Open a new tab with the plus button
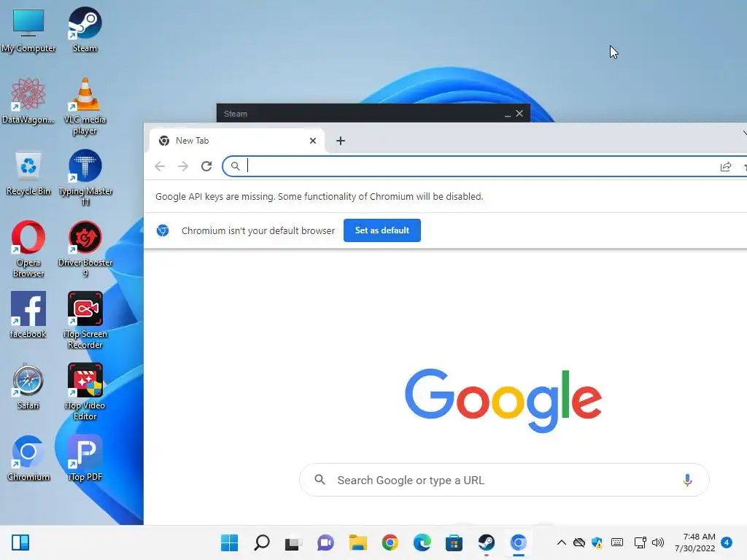The image size is (747, 560). tap(341, 141)
